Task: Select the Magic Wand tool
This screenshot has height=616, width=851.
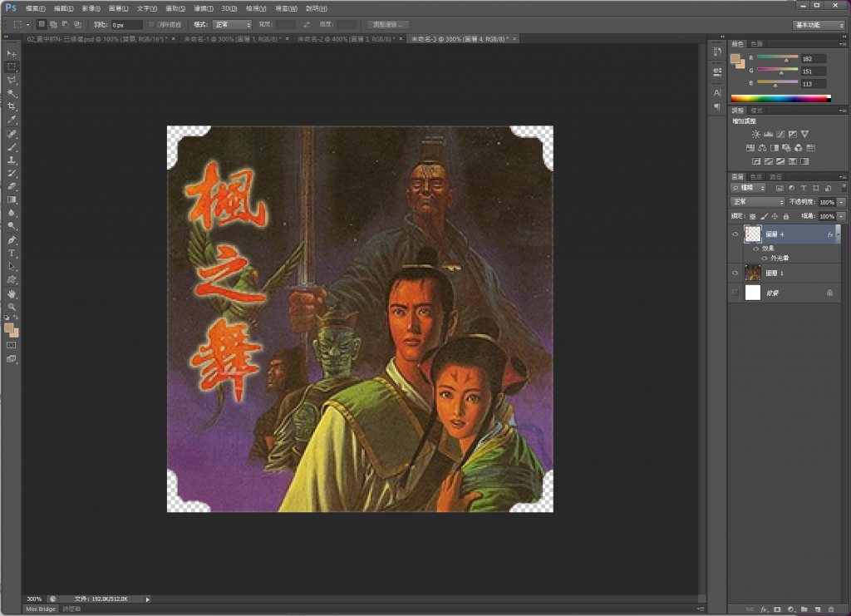Action: click(12, 93)
